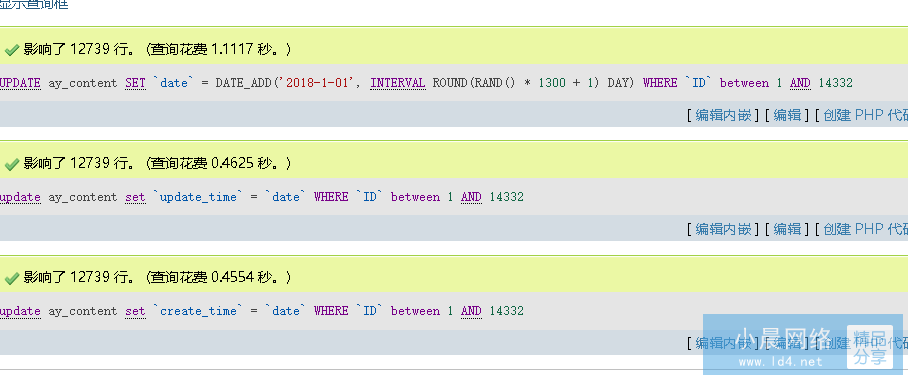Click AND keyword in the update_time query
Viewport: 908px width, 380px height.
point(471,197)
